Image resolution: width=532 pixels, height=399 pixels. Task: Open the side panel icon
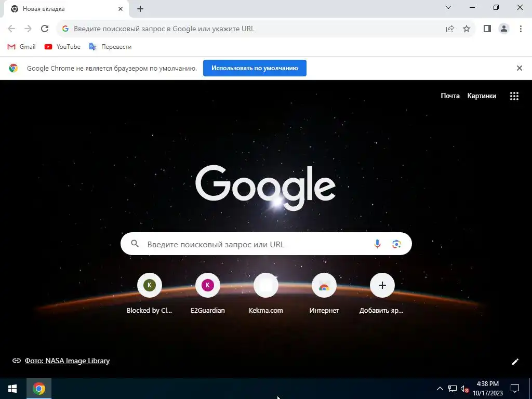pyautogui.click(x=487, y=29)
